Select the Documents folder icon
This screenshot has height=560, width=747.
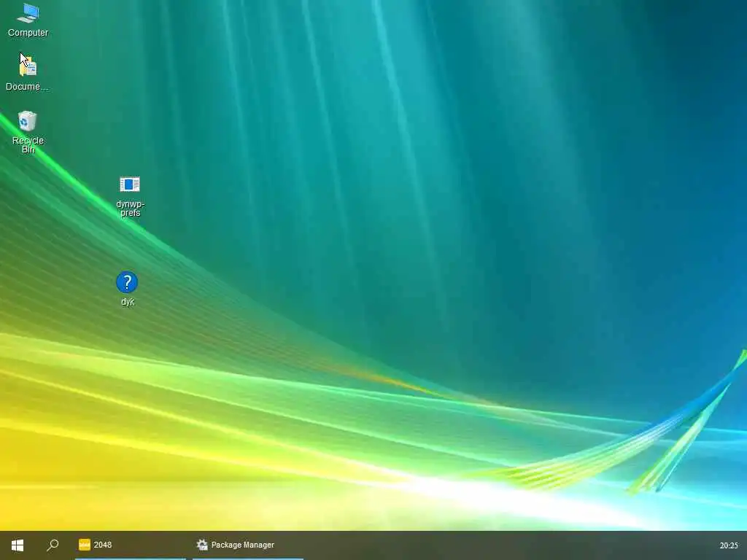click(x=28, y=72)
